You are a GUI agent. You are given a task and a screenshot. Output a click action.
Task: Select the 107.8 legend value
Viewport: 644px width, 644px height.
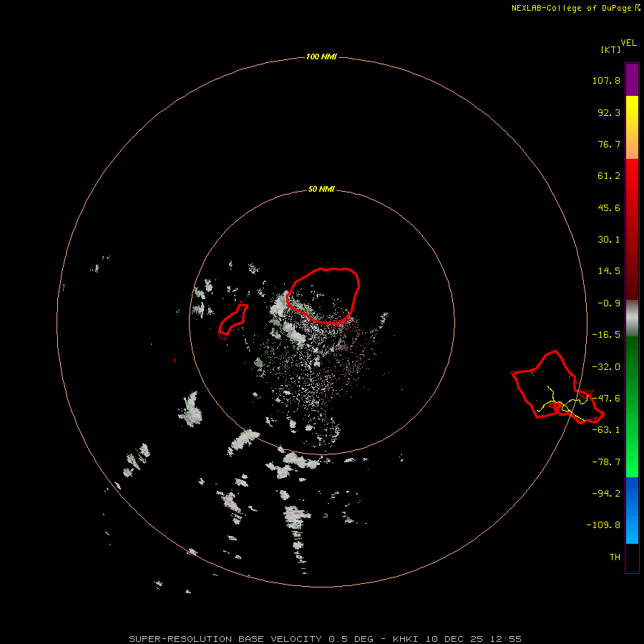click(x=606, y=80)
